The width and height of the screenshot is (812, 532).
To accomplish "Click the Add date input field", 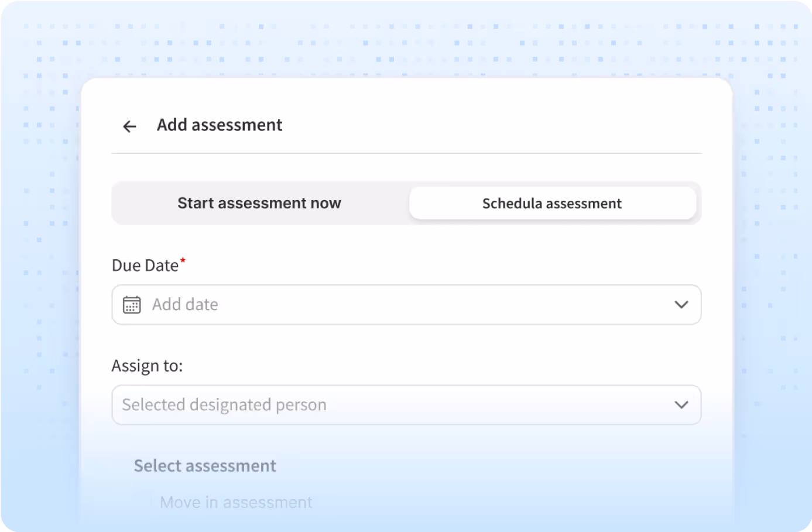I will [x=406, y=304].
